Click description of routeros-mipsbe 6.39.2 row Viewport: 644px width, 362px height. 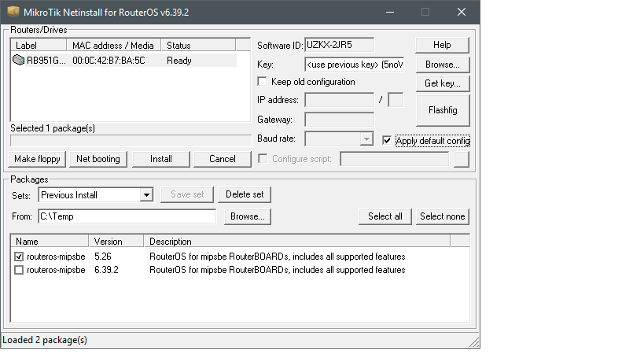[278, 270]
